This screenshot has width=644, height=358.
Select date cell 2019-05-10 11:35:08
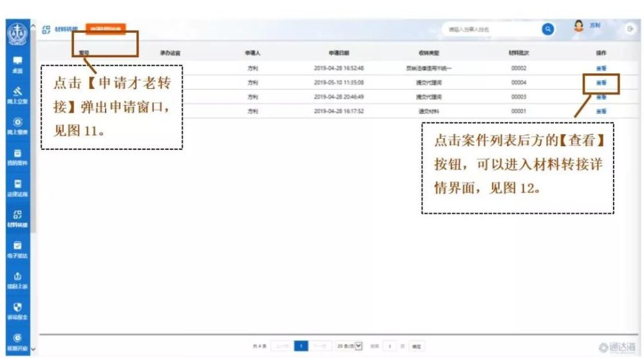tap(339, 82)
